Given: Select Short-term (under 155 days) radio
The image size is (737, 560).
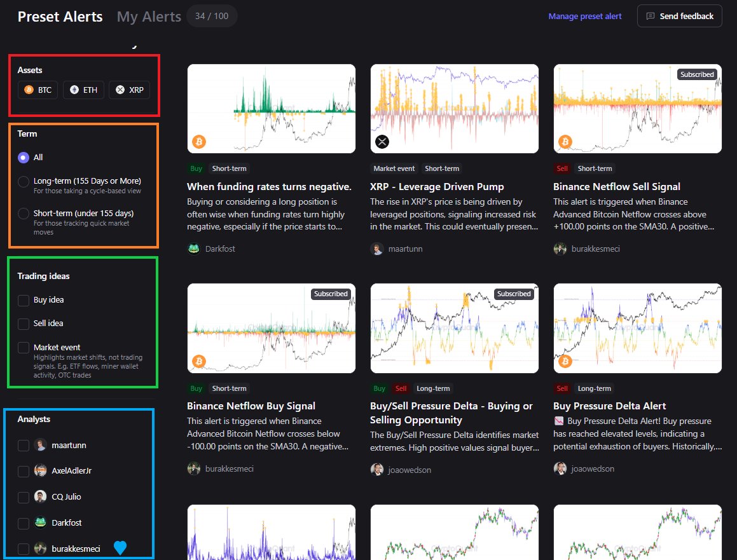Looking at the screenshot, I should (x=24, y=214).
